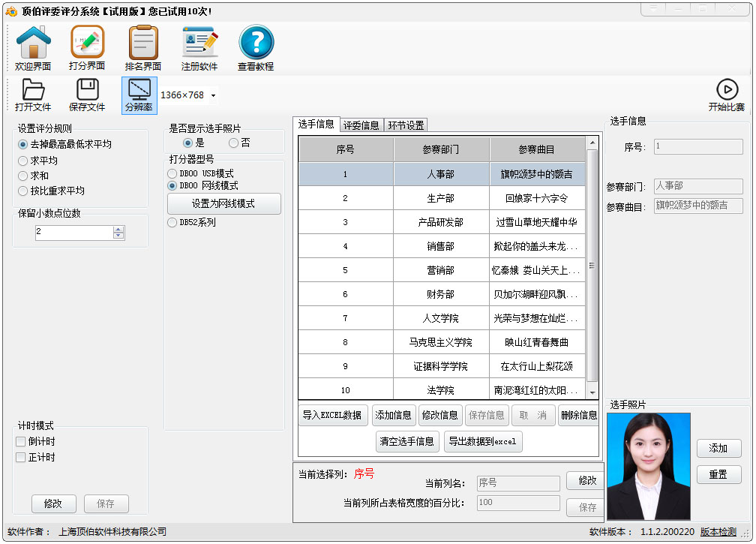Image resolution: width=756 pixels, height=544 pixels.
Task: Click the 参赛部门 column header
Action: tap(441, 149)
